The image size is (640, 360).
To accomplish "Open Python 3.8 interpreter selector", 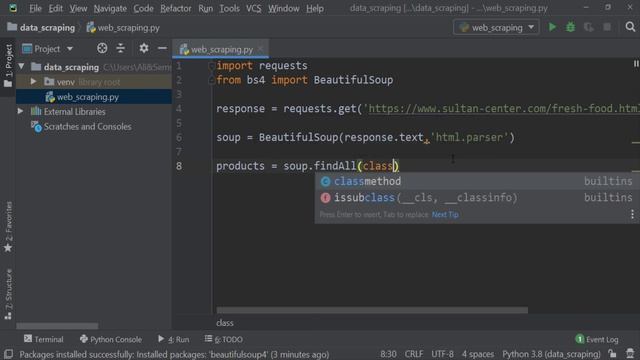I will point(551,354).
